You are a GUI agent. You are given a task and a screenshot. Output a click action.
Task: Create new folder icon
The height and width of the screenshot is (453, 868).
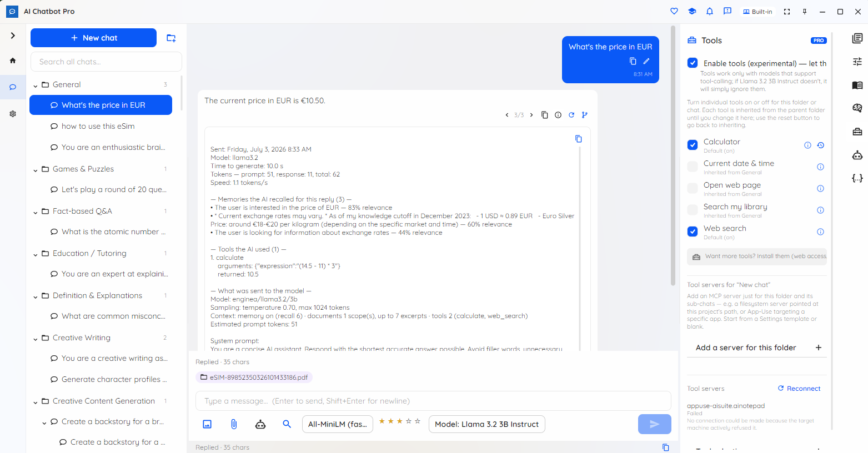(171, 38)
